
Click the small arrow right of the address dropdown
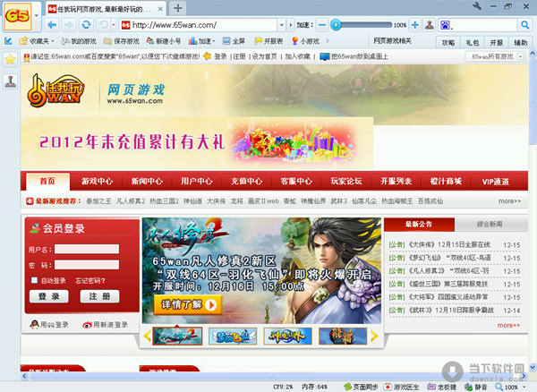pyautogui.click(x=290, y=25)
